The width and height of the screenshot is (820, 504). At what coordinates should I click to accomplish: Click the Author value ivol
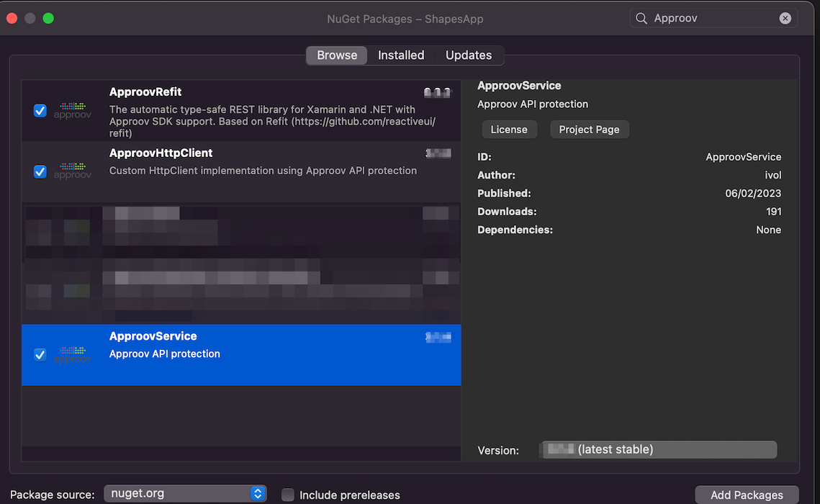773,175
